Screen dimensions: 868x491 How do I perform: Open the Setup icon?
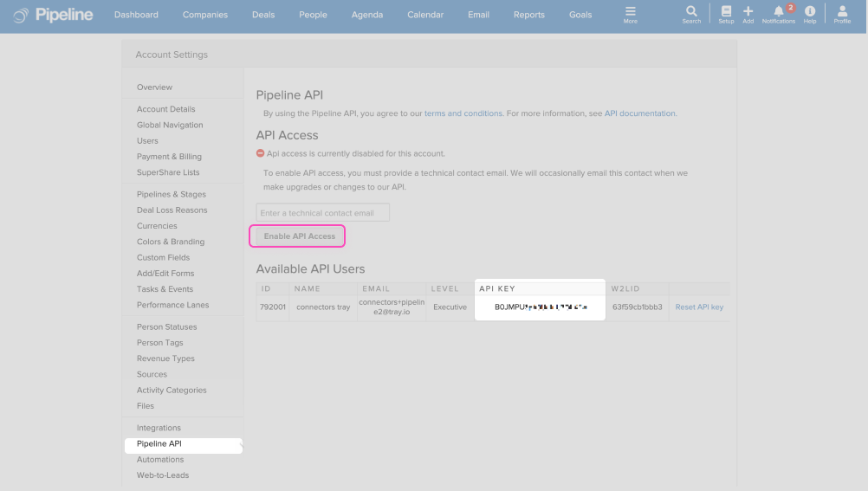[x=726, y=12]
